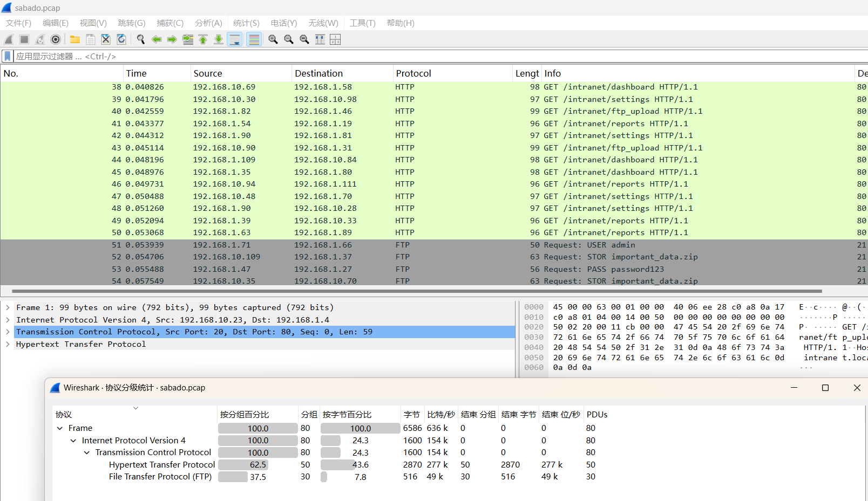Click the layout grid toolbar icon

[335, 39]
